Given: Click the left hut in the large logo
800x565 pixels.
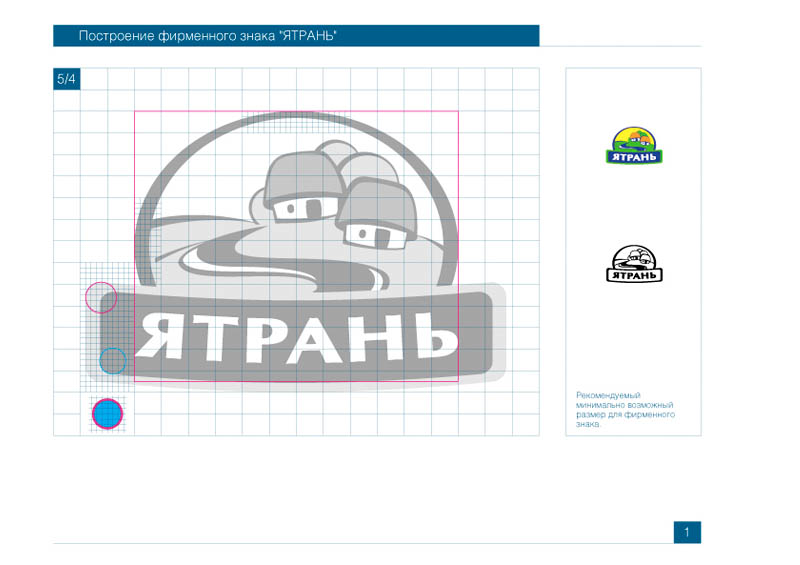Looking at the screenshot, I should coord(303,187).
